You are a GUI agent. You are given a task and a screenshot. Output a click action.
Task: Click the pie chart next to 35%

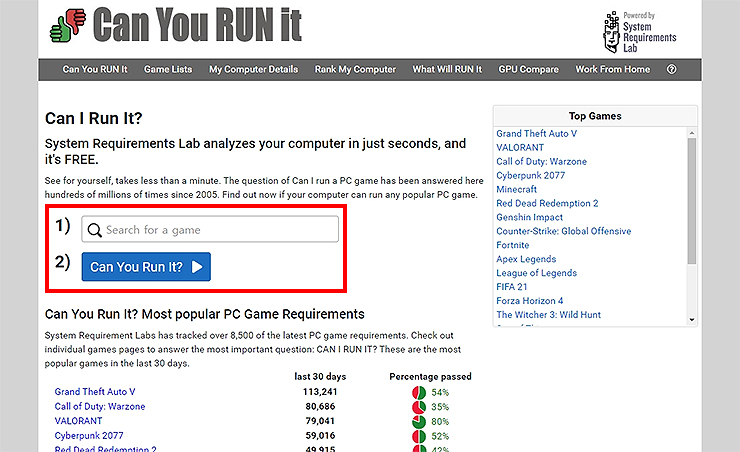tap(419, 407)
